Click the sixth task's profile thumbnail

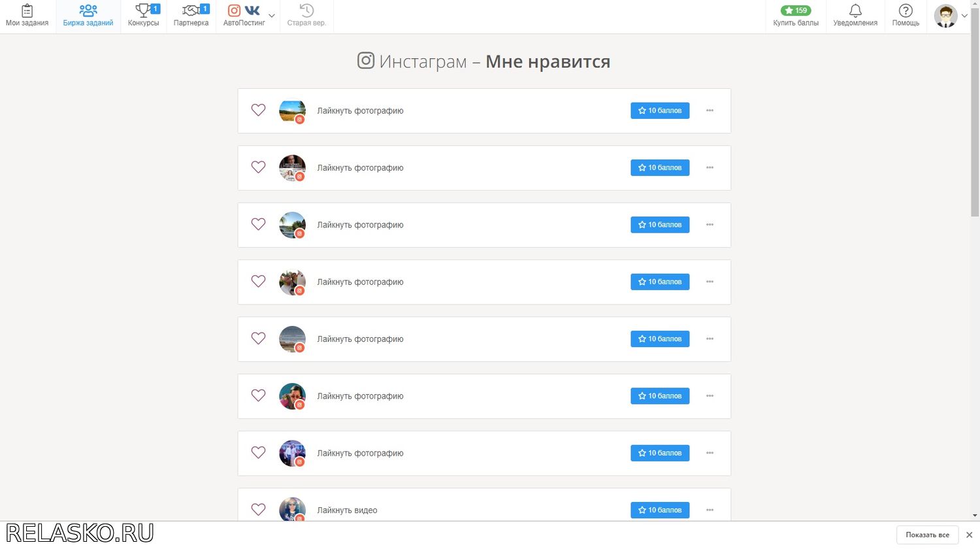292,396
